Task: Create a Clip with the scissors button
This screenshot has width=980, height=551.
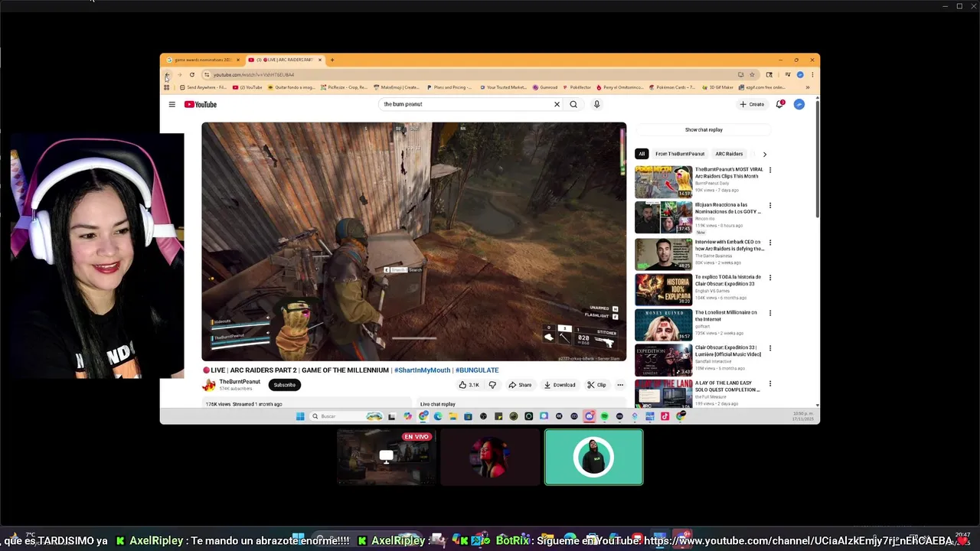Action: (x=596, y=385)
